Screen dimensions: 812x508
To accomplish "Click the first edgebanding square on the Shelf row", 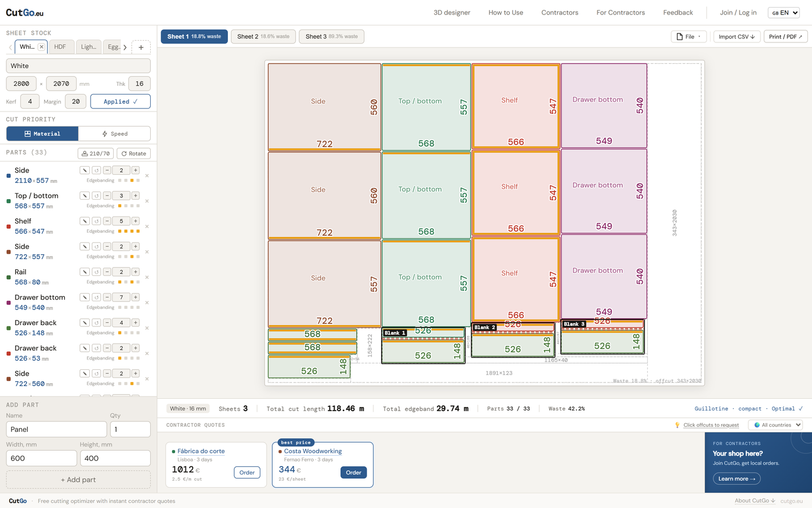I will [120, 231].
